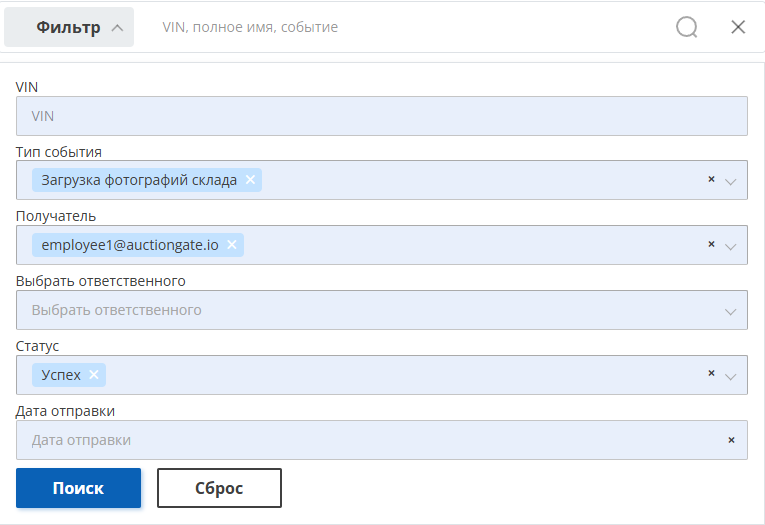
Task: Click the magnifying glass search icon
Action: [686, 27]
